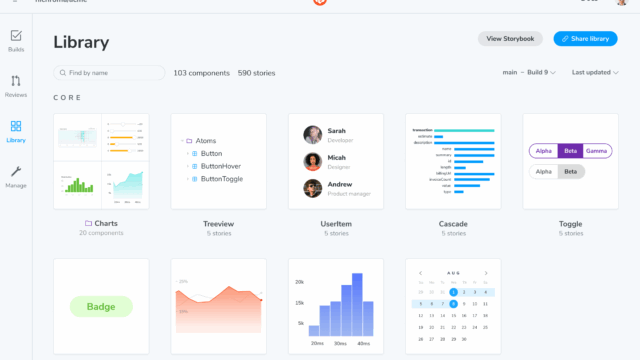Click the Chromatic logo at top center
Viewport: 640px width, 360px height.
320,2
